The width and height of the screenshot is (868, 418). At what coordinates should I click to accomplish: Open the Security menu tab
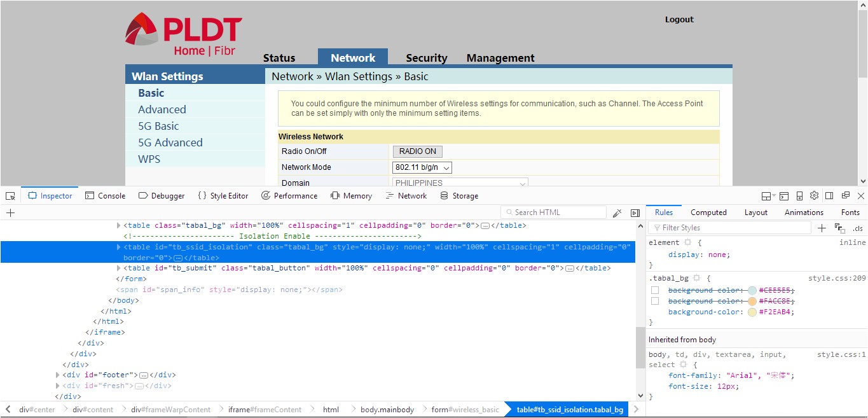[x=426, y=58]
